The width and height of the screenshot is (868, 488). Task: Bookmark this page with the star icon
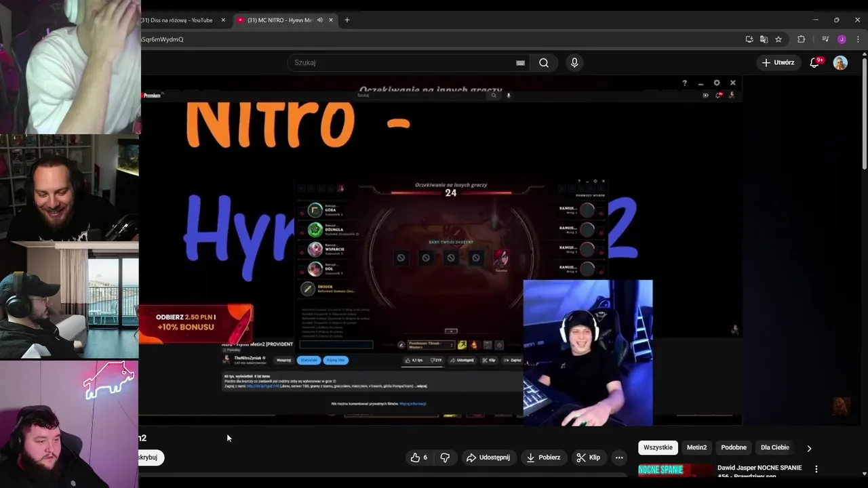point(778,39)
